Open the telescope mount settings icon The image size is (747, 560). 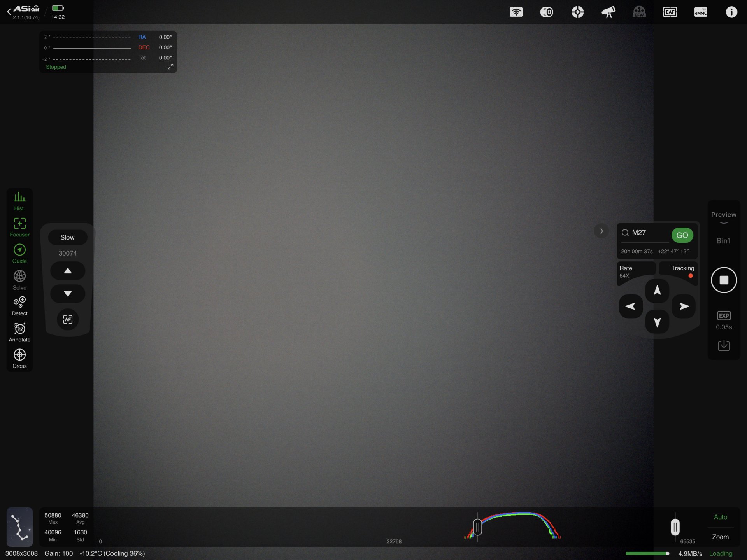[x=608, y=12]
